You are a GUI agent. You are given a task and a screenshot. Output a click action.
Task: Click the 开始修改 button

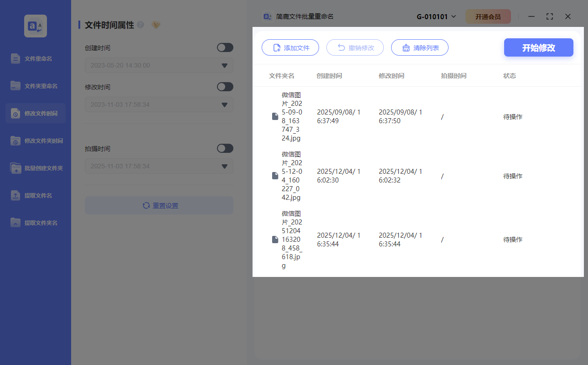click(x=538, y=47)
